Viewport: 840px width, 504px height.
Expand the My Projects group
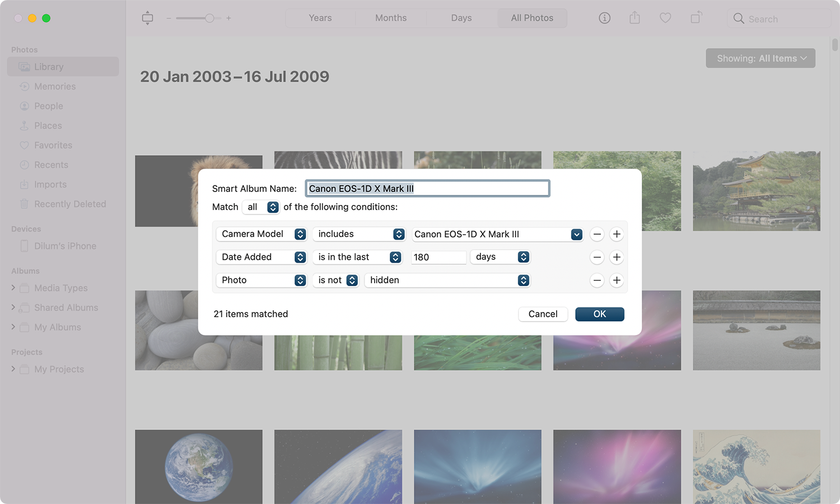(x=13, y=369)
